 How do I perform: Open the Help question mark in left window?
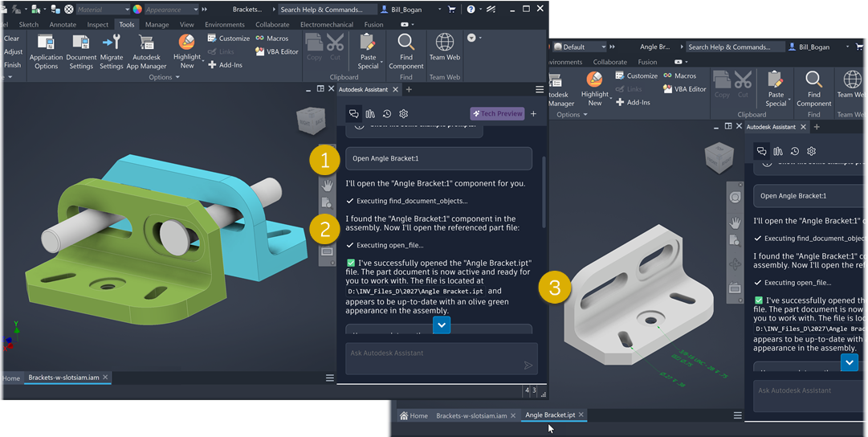coord(471,9)
